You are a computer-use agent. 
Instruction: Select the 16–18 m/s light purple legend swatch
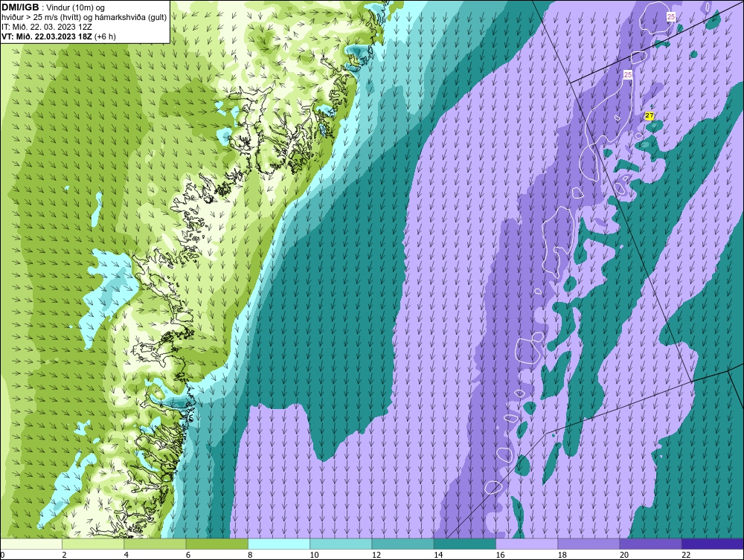(527, 544)
